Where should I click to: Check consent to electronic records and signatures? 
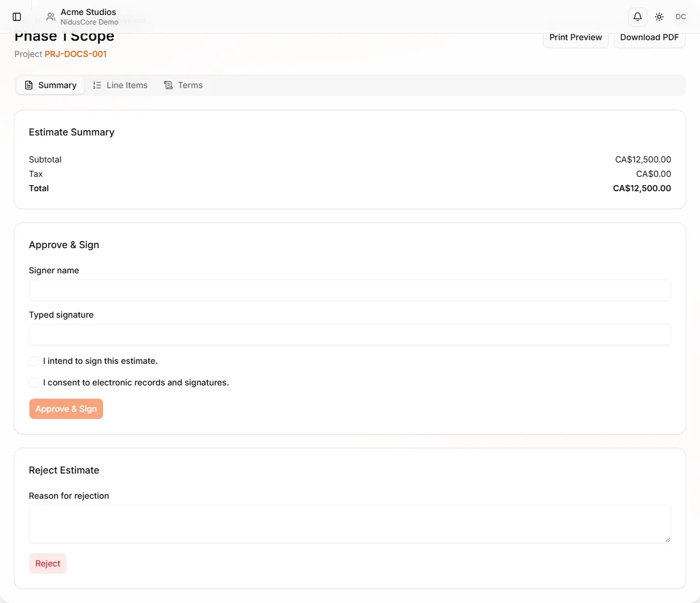[x=34, y=382]
